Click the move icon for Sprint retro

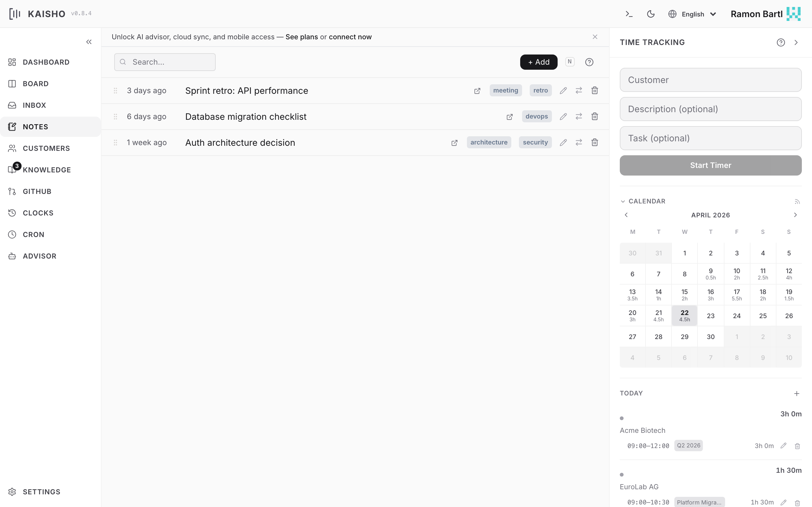point(579,91)
